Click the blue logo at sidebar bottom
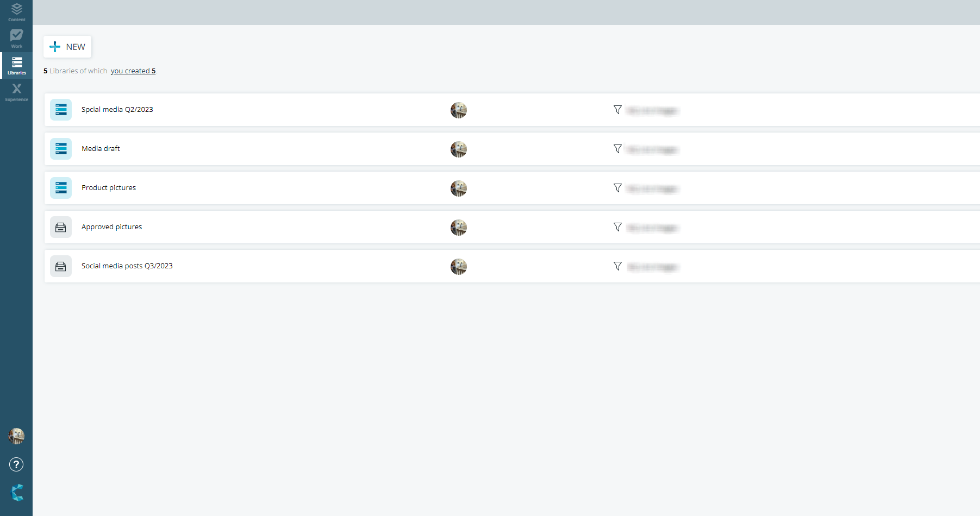The height and width of the screenshot is (516, 980). [17, 493]
